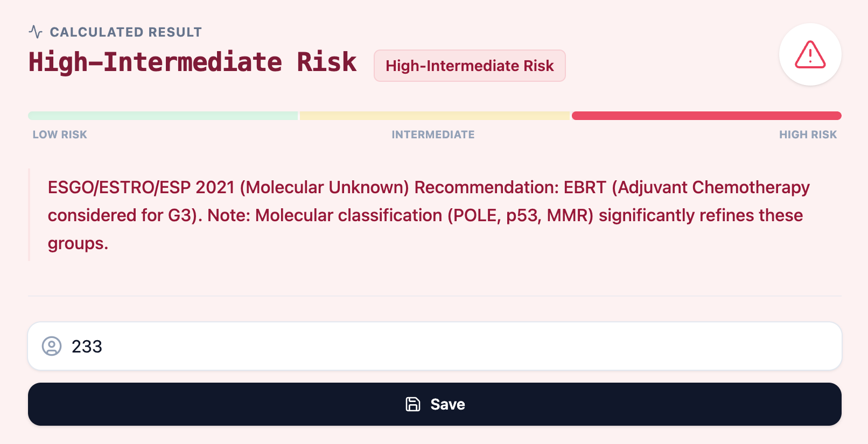Click the CALCULATED RESULT label
Viewport: 868px width, 444px height.
[x=126, y=32]
